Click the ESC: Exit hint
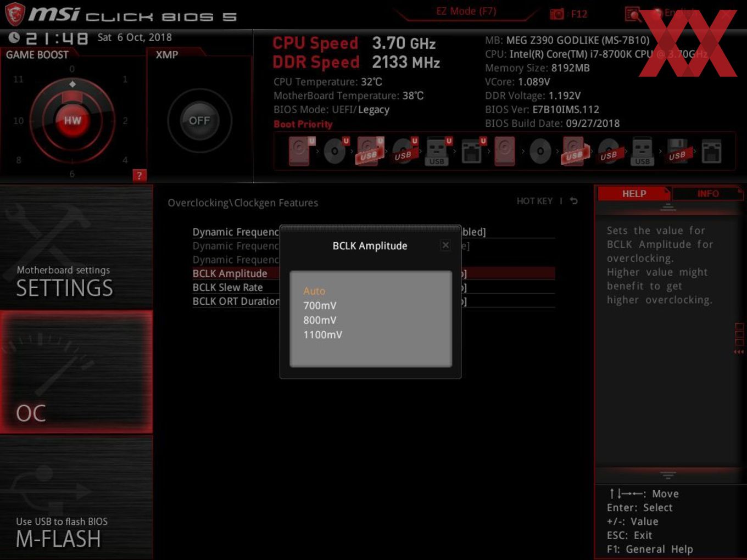The image size is (747, 560). [629, 535]
